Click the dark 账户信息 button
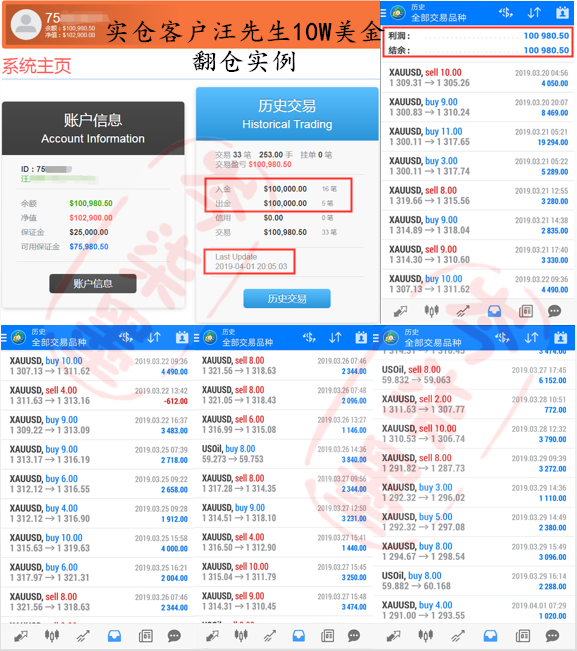 click(93, 284)
